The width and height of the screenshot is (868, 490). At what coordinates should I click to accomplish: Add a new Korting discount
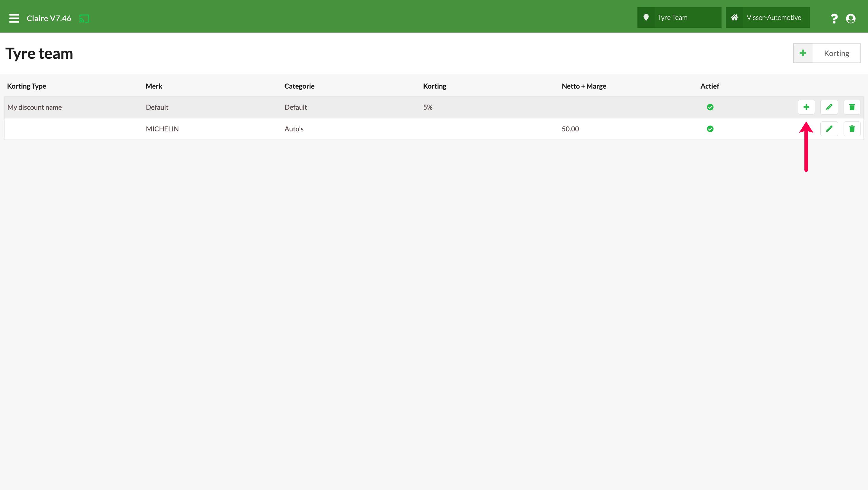826,53
